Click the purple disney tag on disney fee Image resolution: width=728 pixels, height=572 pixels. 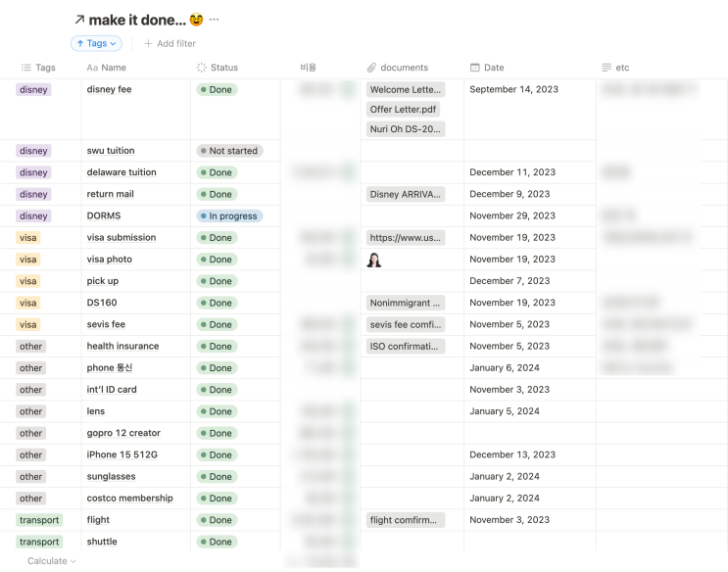(33, 90)
